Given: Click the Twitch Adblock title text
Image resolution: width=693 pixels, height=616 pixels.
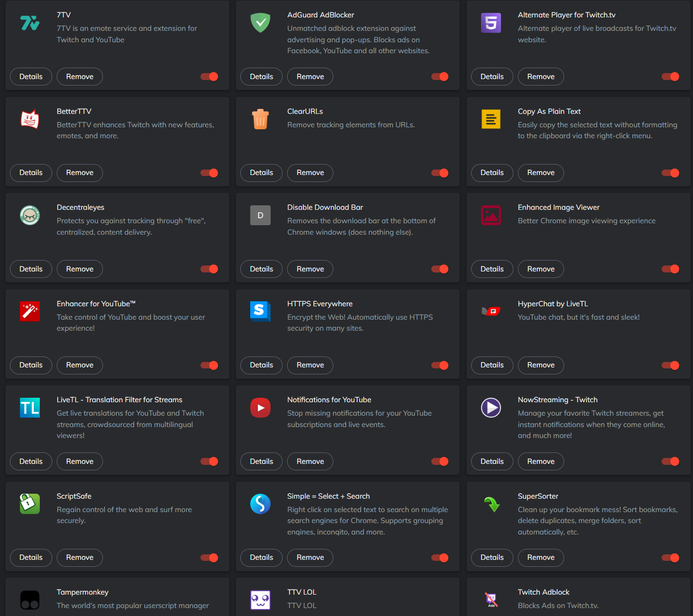Looking at the screenshot, I should point(543,592).
